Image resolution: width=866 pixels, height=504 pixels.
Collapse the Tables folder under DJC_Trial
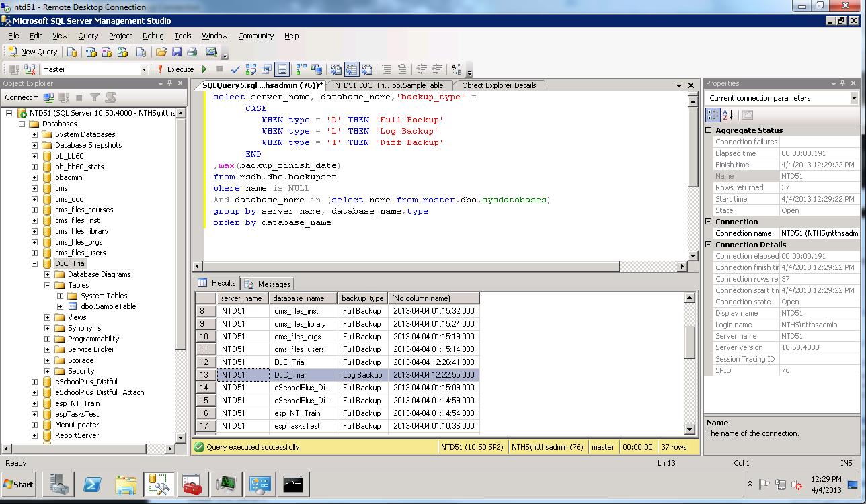(48, 285)
